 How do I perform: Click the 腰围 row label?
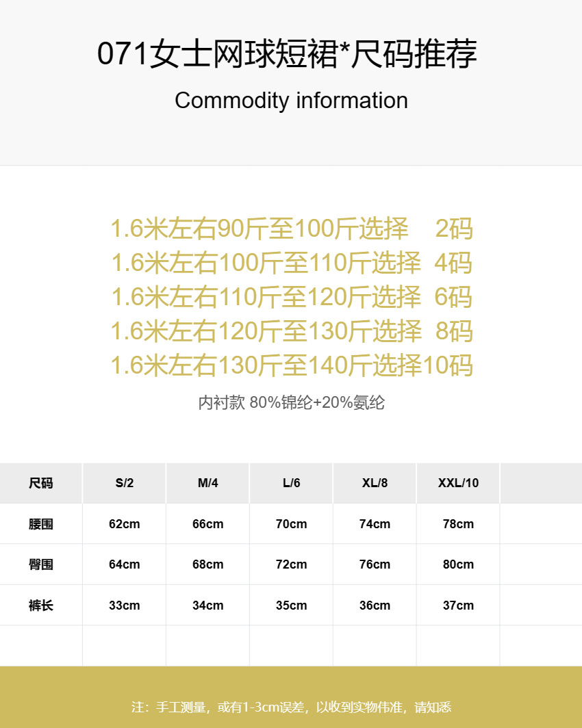(x=41, y=524)
